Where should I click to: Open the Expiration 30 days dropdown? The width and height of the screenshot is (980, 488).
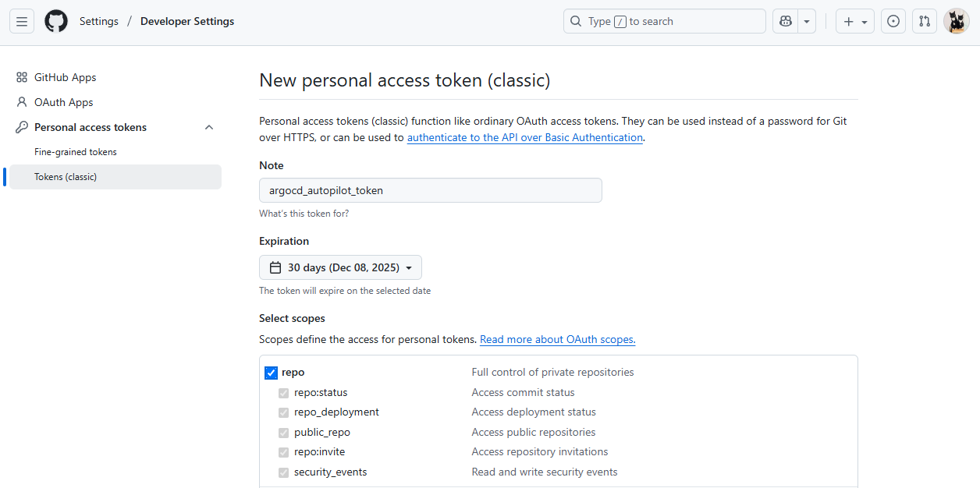coord(340,267)
